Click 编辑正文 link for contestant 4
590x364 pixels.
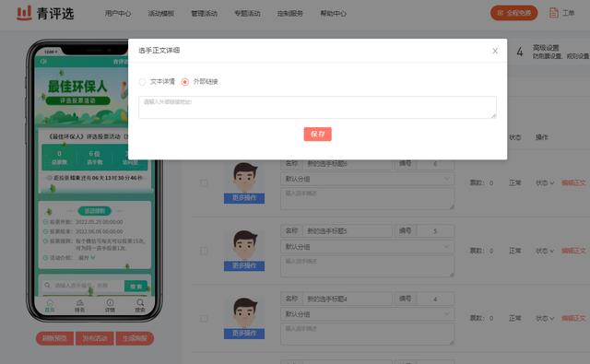[573, 318]
